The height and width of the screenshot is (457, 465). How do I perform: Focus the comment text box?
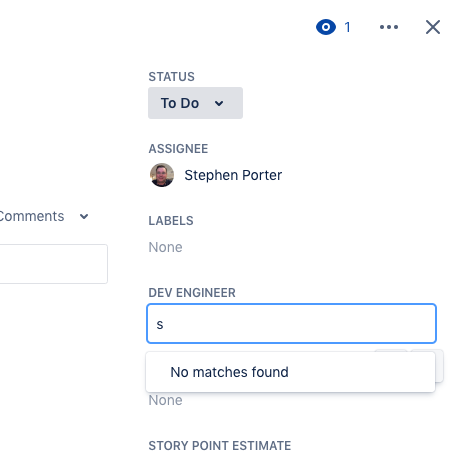point(53,264)
